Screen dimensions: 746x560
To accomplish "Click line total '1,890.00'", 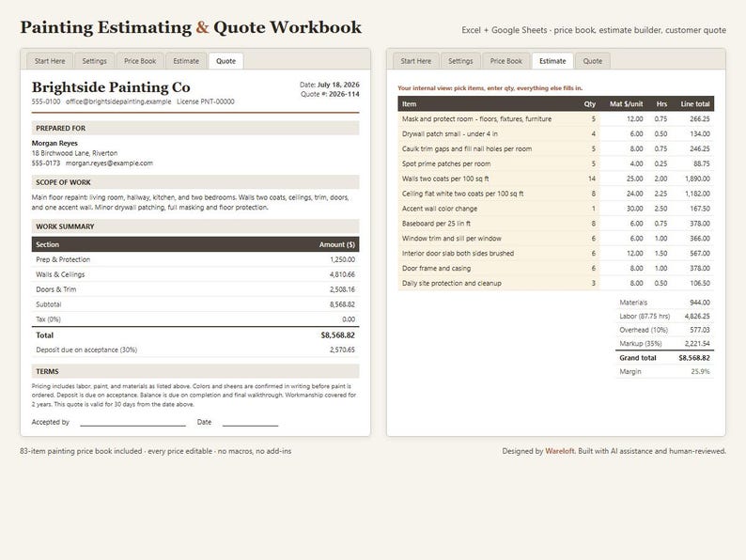I will [x=697, y=179].
